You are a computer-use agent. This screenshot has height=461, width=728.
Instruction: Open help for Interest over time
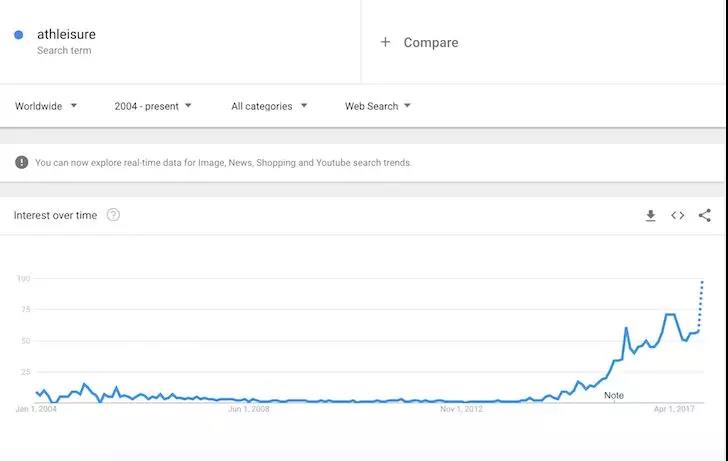[113, 215]
